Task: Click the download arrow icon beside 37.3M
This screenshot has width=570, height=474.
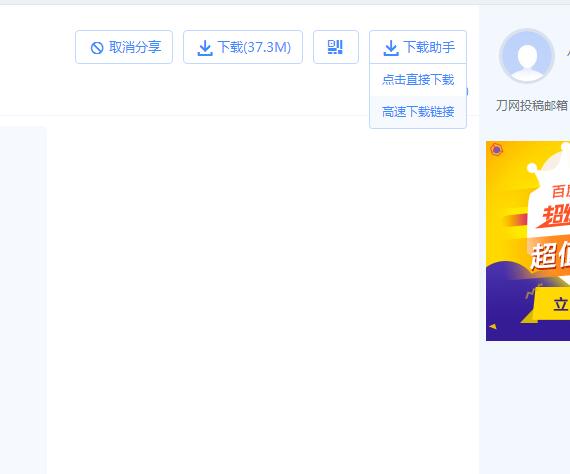Action: point(205,48)
